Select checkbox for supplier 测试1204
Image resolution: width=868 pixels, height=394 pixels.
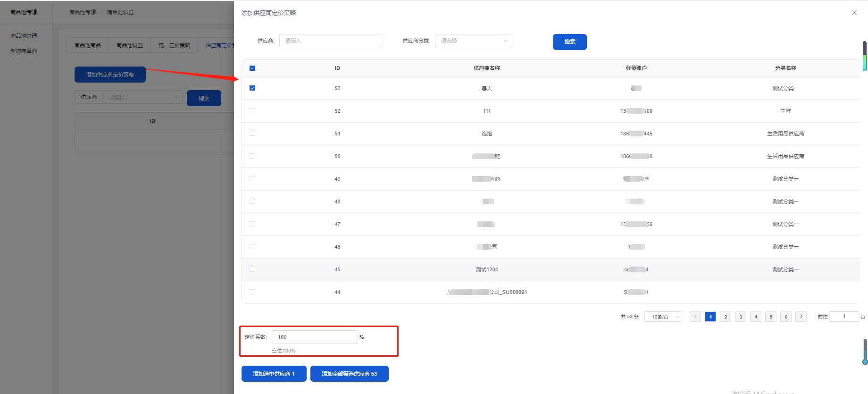tap(252, 269)
